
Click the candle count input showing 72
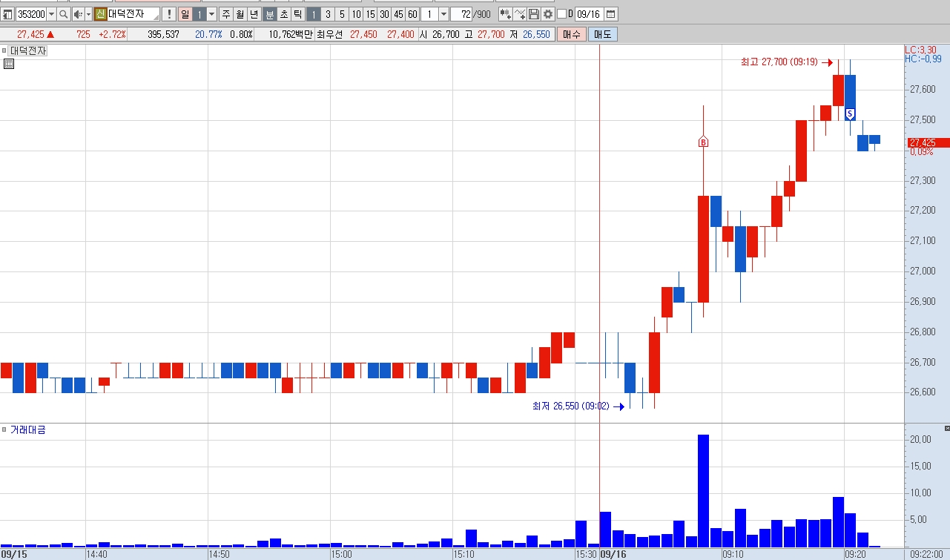click(461, 14)
